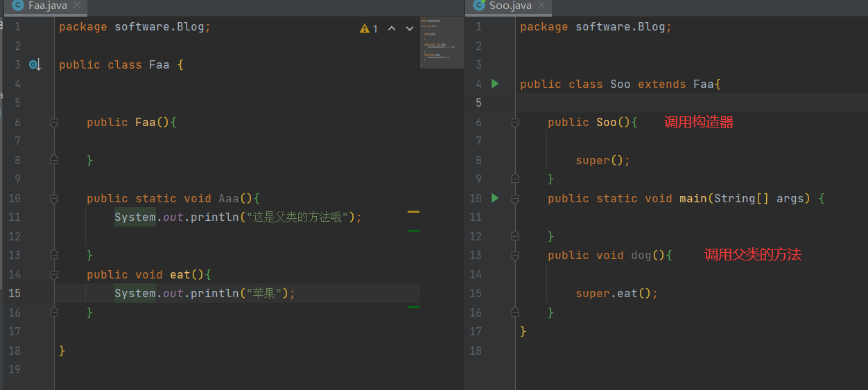The width and height of the screenshot is (868, 390).
Task: Click the println "苹果" statement
Action: (x=205, y=294)
